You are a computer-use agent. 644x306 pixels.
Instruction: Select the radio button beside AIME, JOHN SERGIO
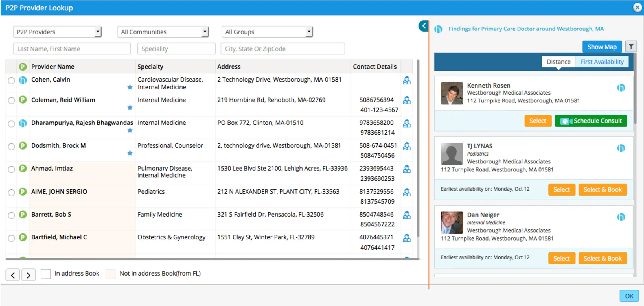coord(11,193)
